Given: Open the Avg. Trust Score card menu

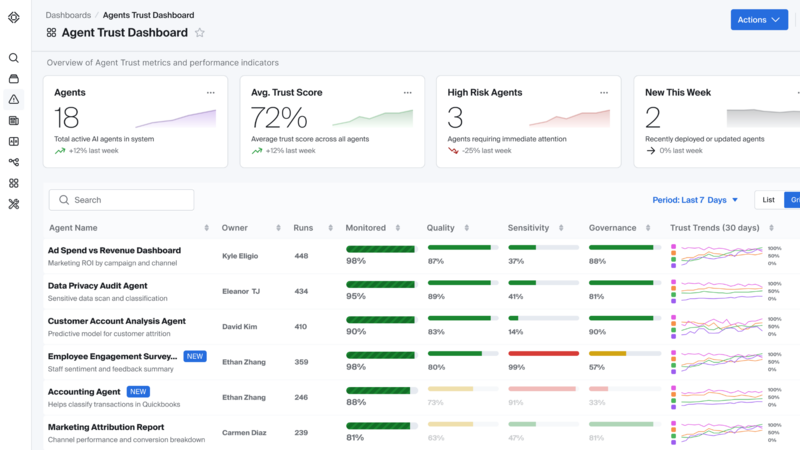Looking at the screenshot, I should tap(407, 92).
